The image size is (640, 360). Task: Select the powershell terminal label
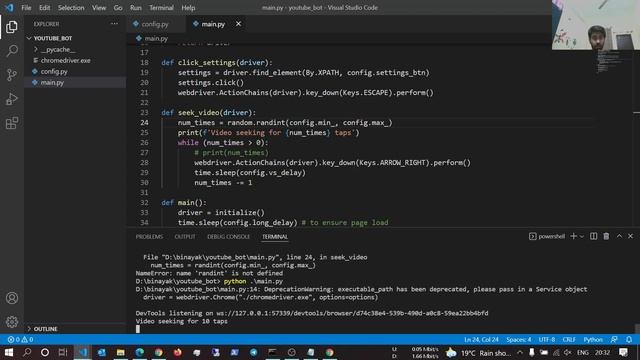click(x=547, y=236)
